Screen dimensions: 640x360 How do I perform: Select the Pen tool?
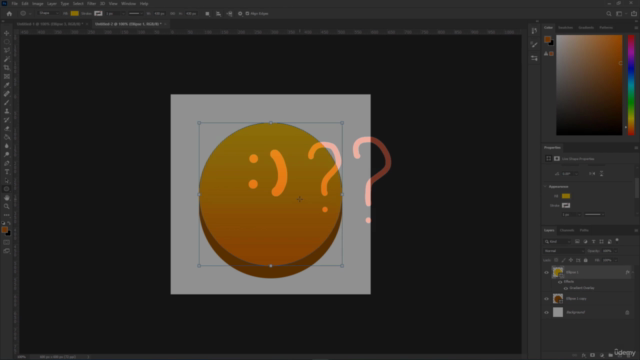[x=7, y=163]
